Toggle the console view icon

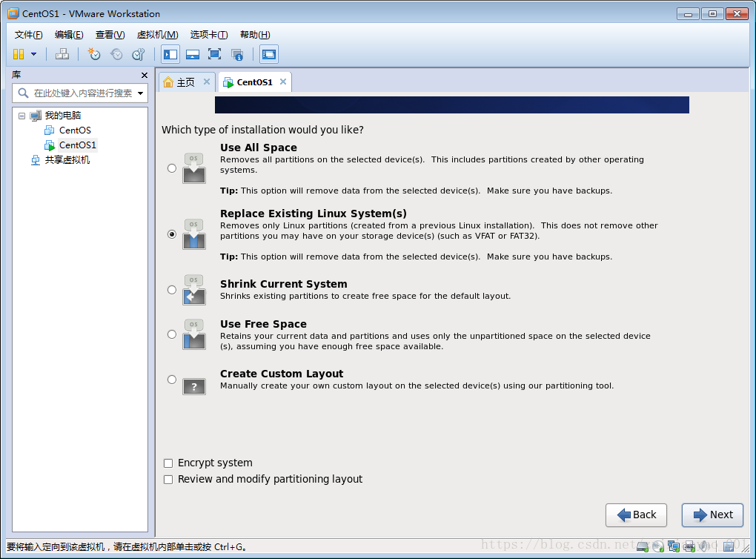269,54
